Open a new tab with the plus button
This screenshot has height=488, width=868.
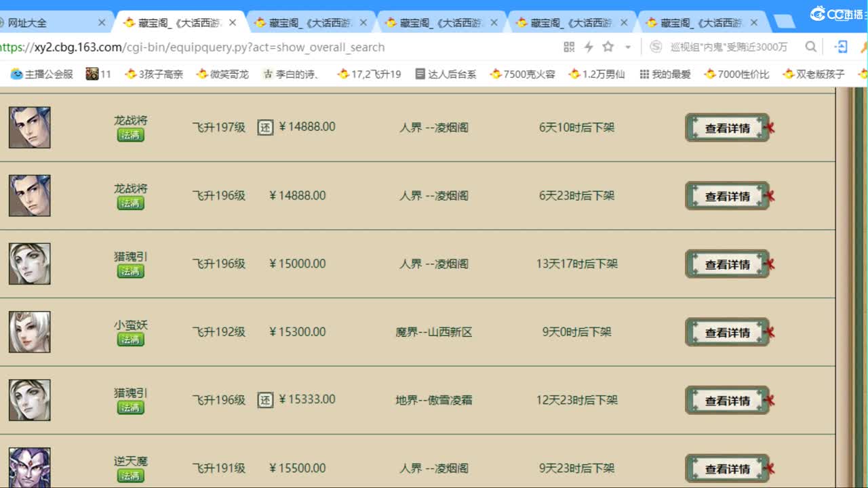(785, 22)
